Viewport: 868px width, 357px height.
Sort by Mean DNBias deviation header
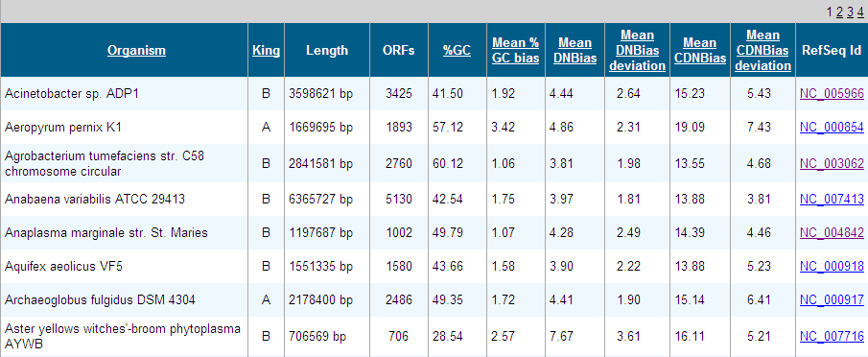(637, 50)
